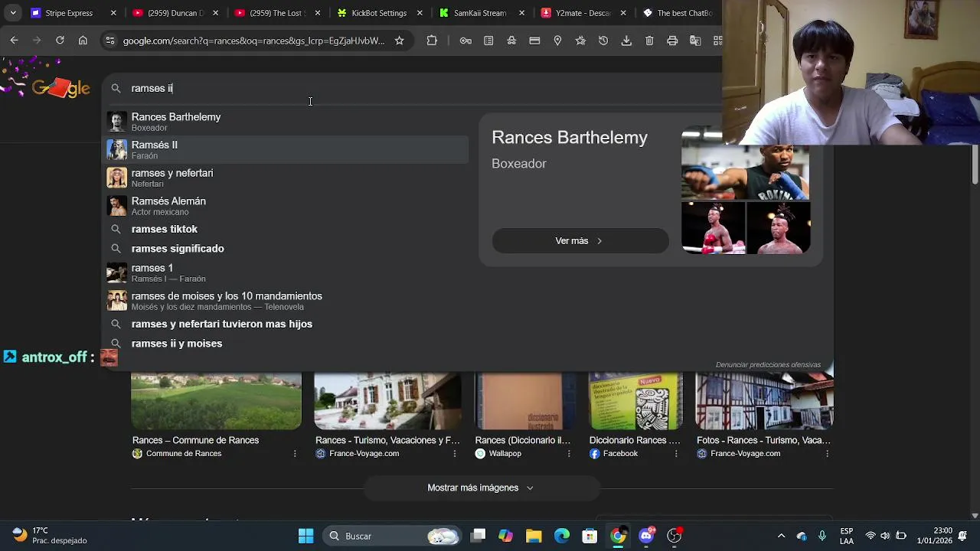Open Microsoft Store from the taskbar
980x551 pixels.
coord(590,536)
